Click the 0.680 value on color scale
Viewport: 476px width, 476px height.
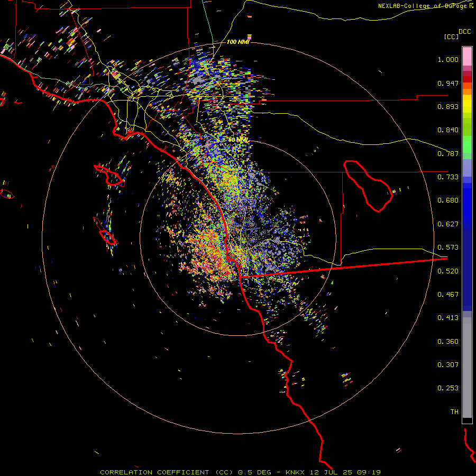click(x=448, y=200)
